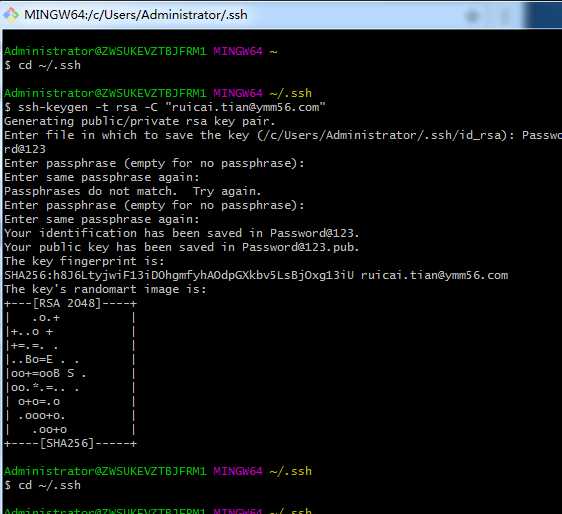Click the 'rd@123' wrapped filename line
Viewport: 562px width, 514px height.
click(x=25, y=149)
